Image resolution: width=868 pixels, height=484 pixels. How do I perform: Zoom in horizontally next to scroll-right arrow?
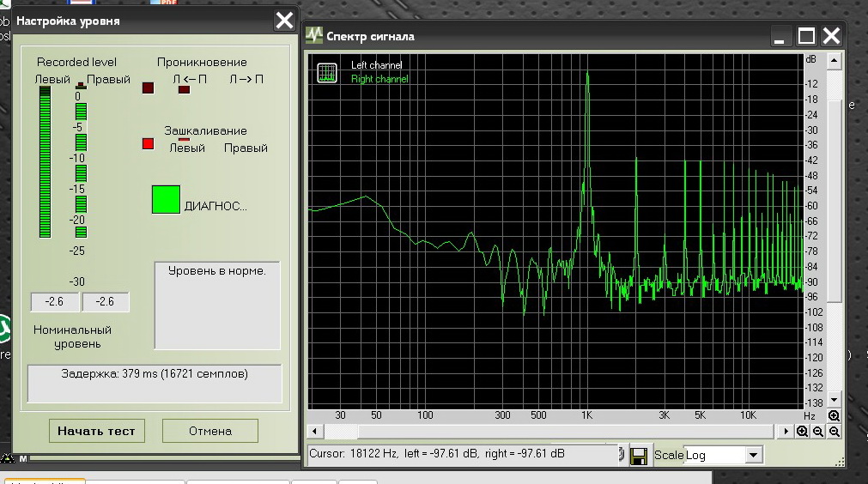pos(802,431)
